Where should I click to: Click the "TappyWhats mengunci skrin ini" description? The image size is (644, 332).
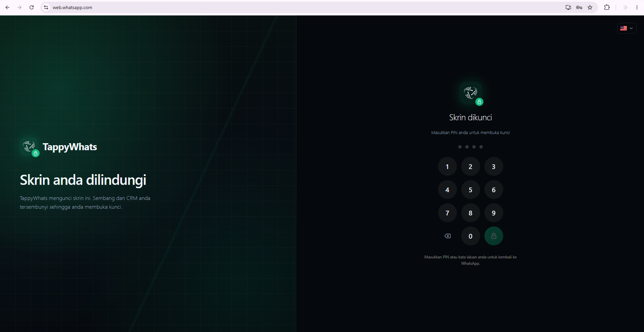pos(85,203)
